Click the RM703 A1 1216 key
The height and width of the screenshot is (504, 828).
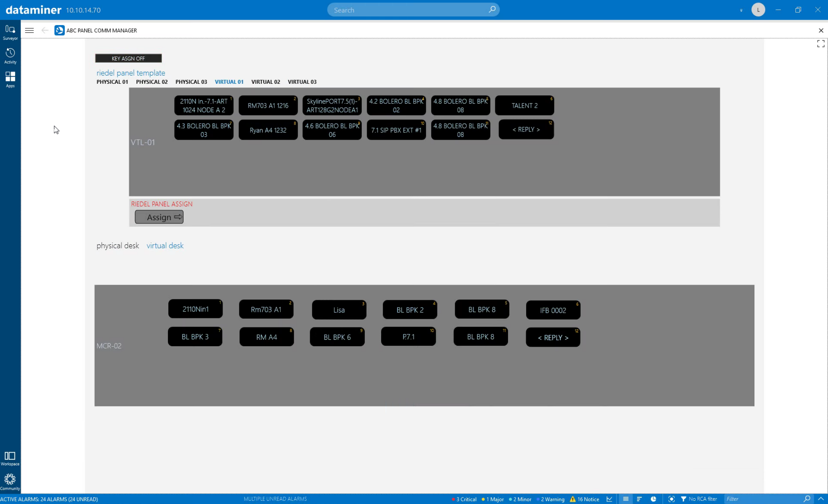pos(268,106)
